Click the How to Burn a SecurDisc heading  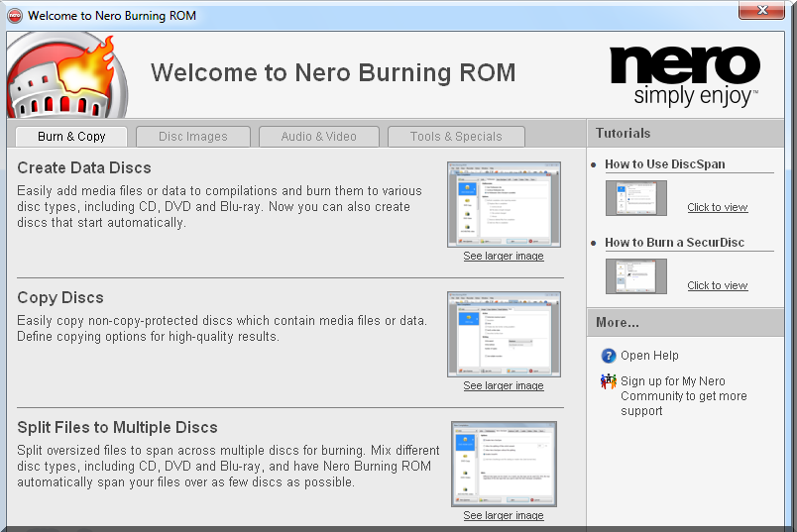pos(674,243)
